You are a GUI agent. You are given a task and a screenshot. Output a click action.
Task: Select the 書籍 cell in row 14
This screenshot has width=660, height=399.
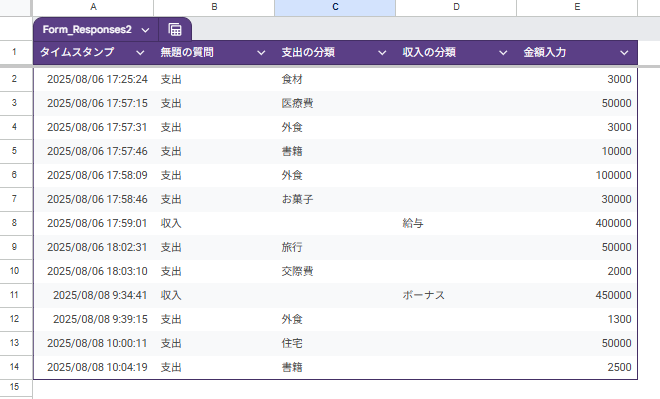(335, 367)
